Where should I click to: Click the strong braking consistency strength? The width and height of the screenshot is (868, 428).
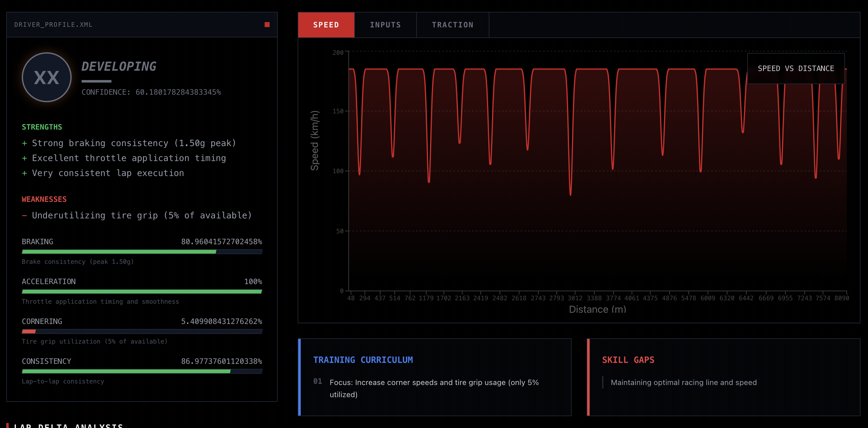coord(129,143)
